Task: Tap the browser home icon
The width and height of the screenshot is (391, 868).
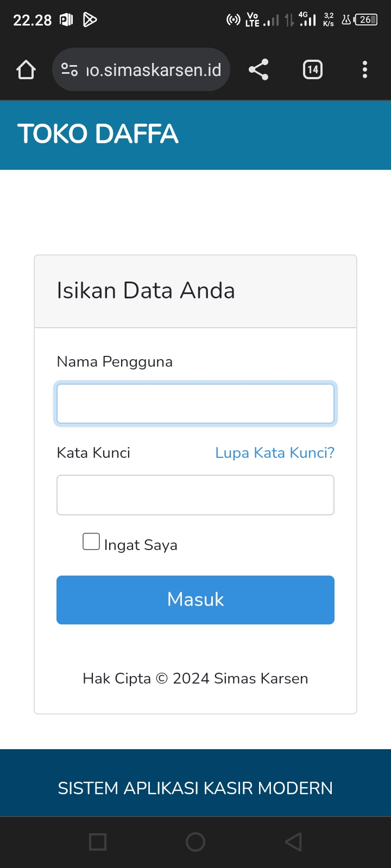Action: point(26,70)
